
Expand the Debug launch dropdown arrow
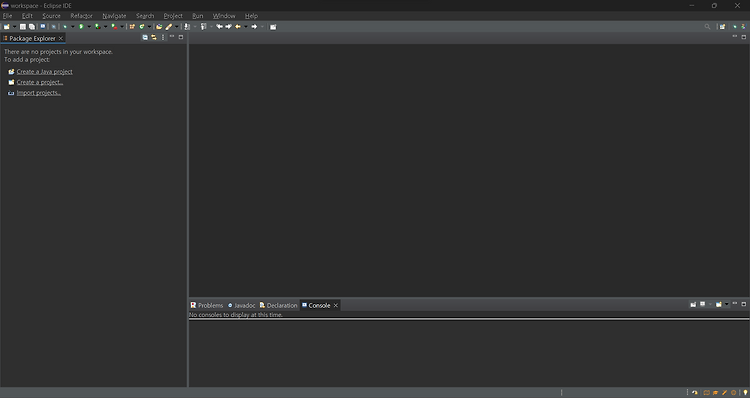(73, 27)
